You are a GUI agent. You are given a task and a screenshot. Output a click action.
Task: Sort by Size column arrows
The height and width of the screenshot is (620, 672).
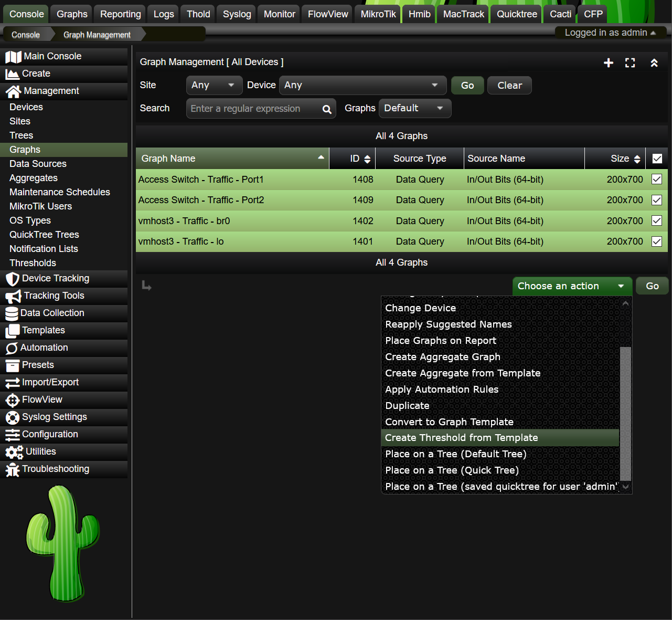click(637, 159)
